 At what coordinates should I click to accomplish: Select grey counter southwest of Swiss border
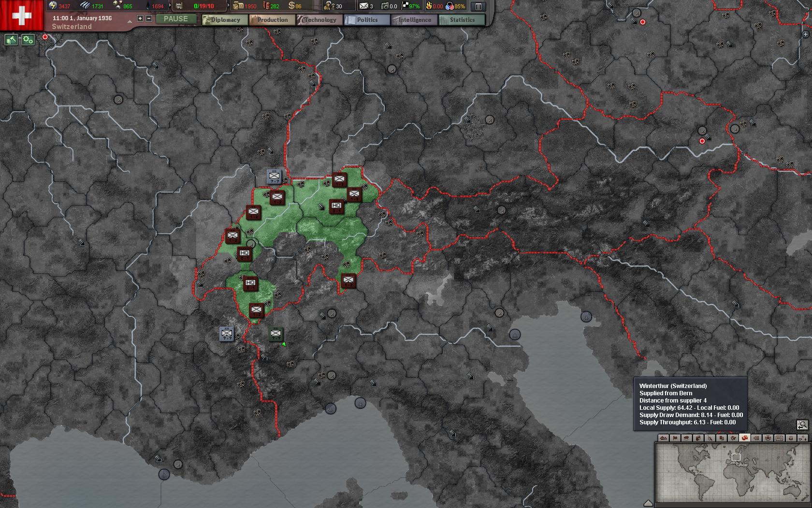(x=226, y=334)
